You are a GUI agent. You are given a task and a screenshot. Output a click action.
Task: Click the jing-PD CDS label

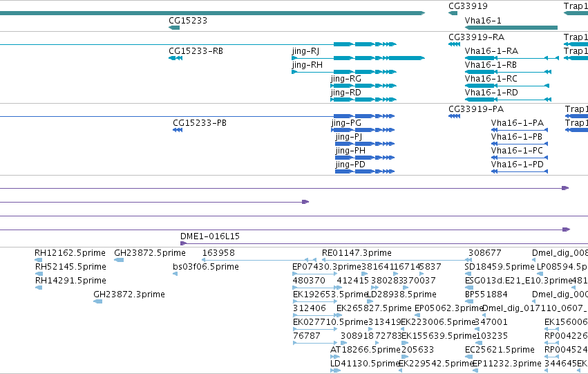point(350,165)
